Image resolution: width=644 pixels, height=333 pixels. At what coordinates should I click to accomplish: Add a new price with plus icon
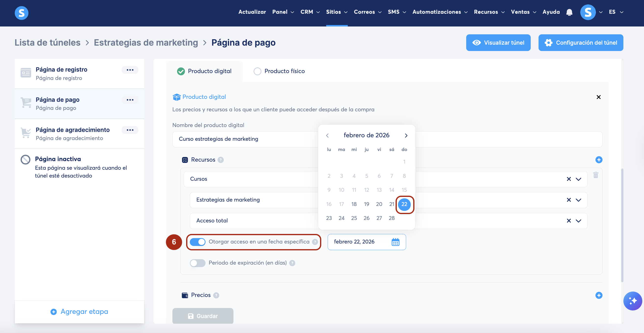click(x=599, y=295)
